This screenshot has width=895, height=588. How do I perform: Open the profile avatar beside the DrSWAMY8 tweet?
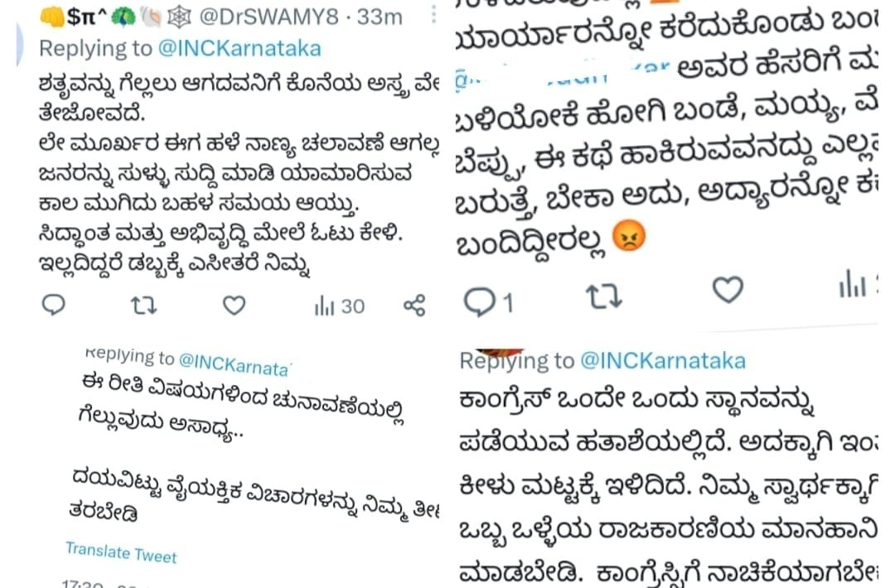pyautogui.click(x=19, y=46)
